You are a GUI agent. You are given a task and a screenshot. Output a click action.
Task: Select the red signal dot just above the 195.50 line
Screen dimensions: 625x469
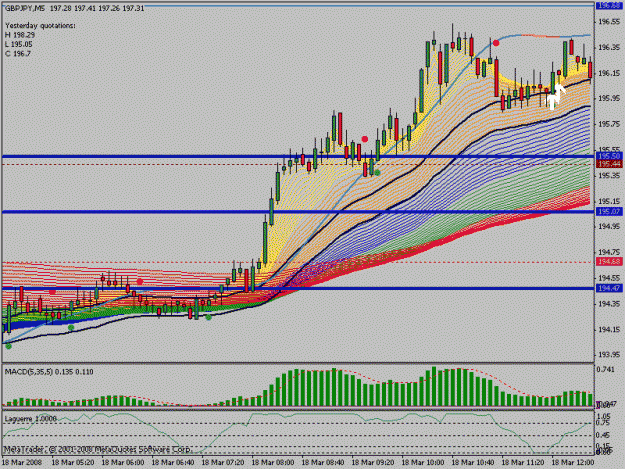(x=365, y=139)
